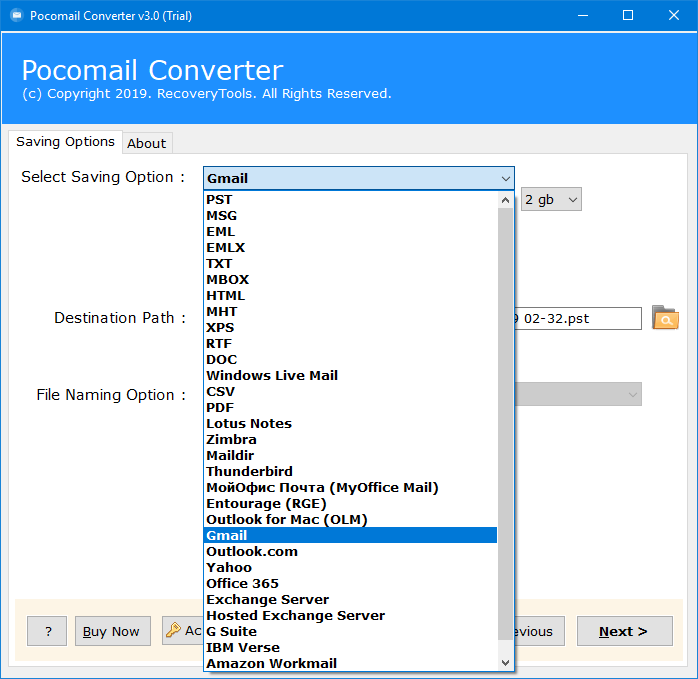Choose Maildir option
This screenshot has height=679, width=698.
(x=350, y=456)
